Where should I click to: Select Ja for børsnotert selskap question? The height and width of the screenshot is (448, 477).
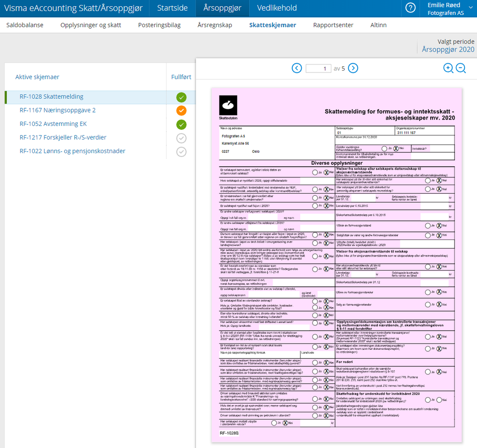click(315, 172)
